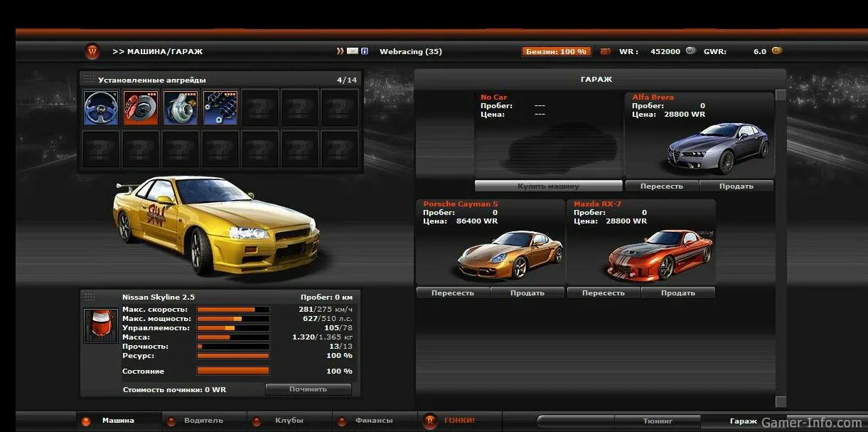Go to ГОНКИ races section
Image resolution: width=868 pixels, height=432 pixels.
[460, 421]
